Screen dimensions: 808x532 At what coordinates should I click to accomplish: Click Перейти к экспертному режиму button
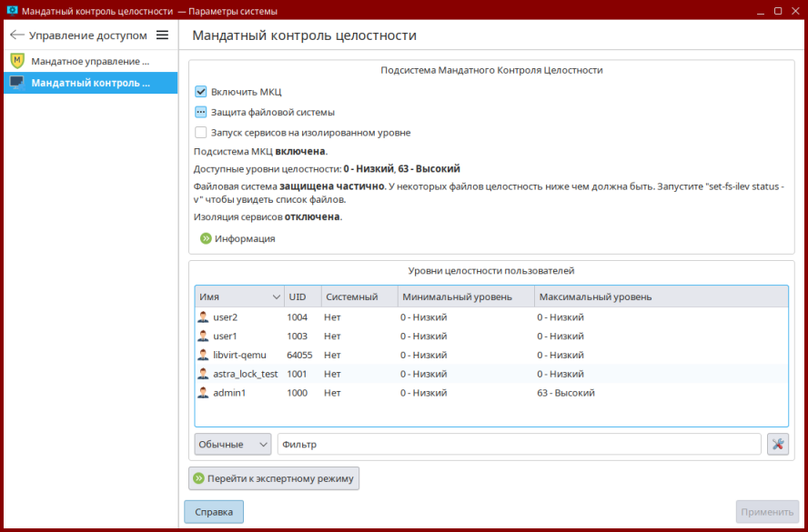(x=274, y=478)
